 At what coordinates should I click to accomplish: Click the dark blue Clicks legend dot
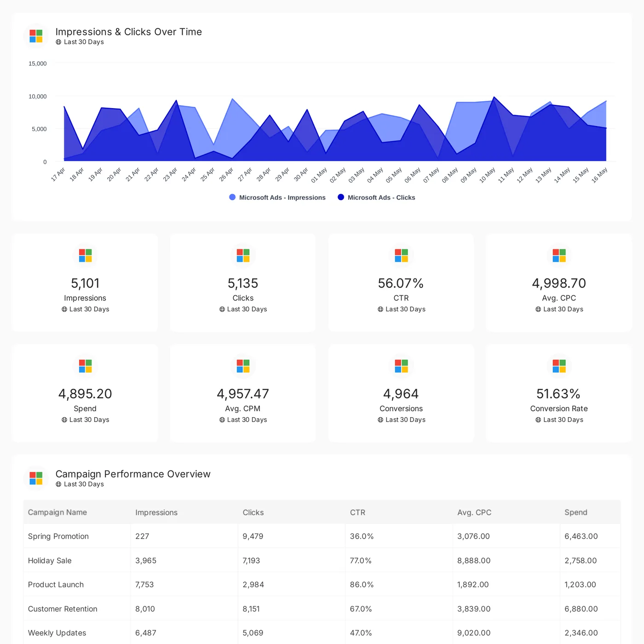coord(341,197)
